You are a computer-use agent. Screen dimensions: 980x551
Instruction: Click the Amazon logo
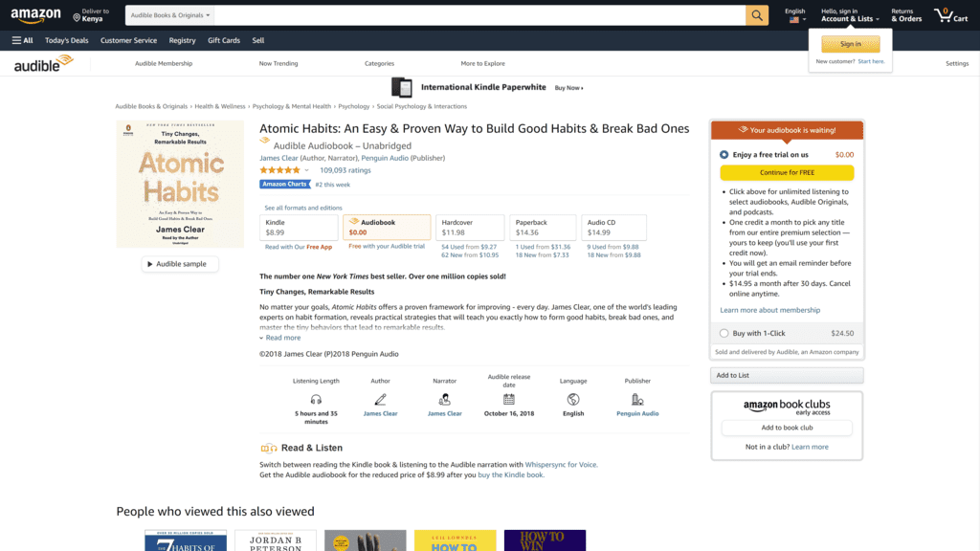35,15
